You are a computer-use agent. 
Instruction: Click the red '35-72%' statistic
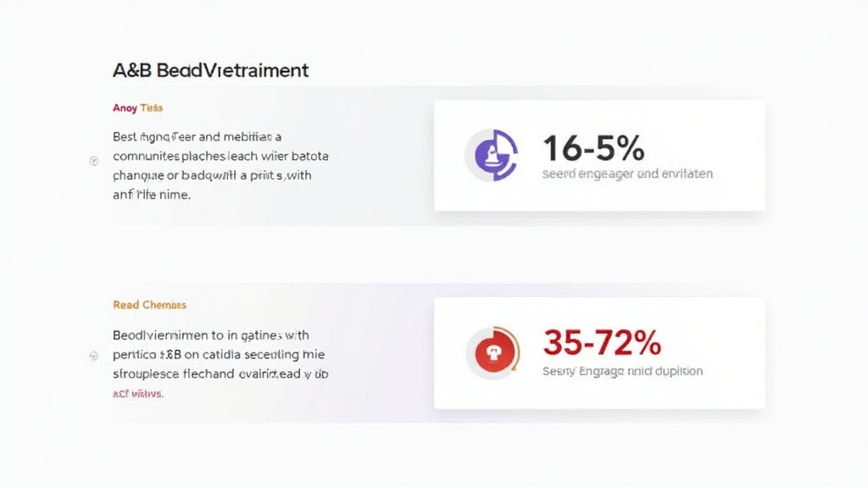[601, 343]
